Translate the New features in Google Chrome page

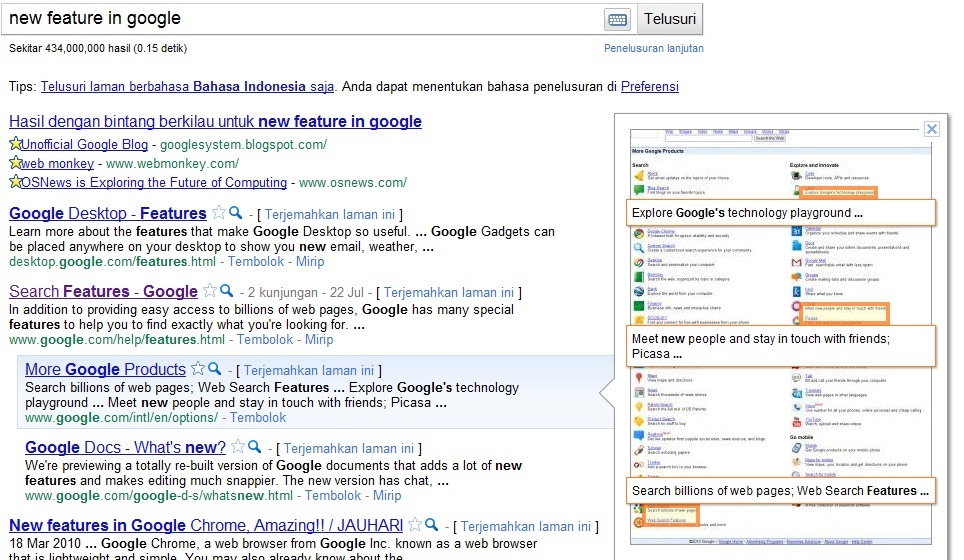coord(526,527)
